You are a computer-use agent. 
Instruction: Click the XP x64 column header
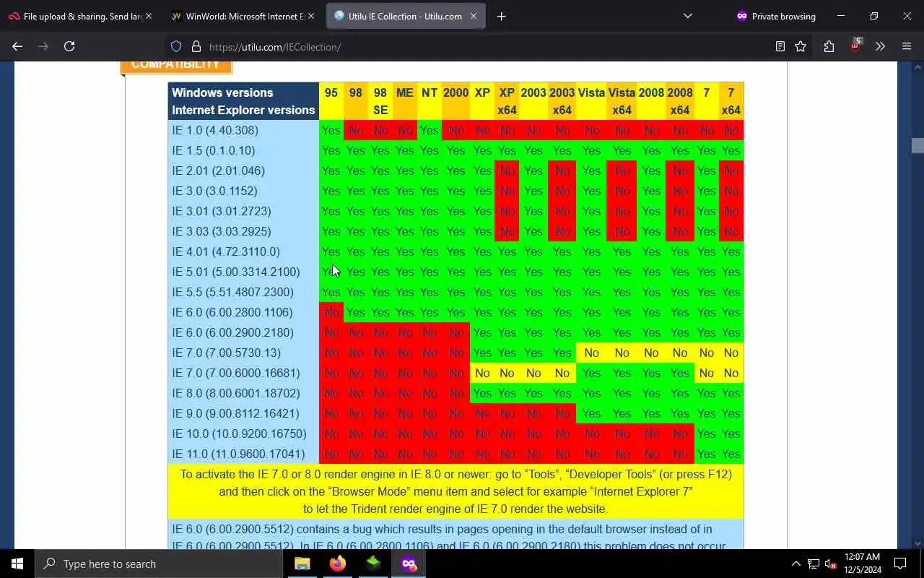pyautogui.click(x=507, y=101)
